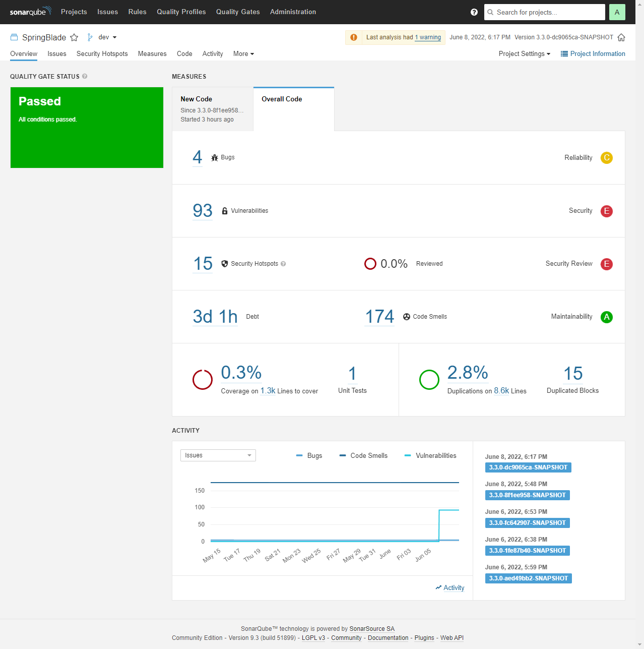The image size is (644, 649).
Task: Open the help question mark icon
Action: point(474,12)
